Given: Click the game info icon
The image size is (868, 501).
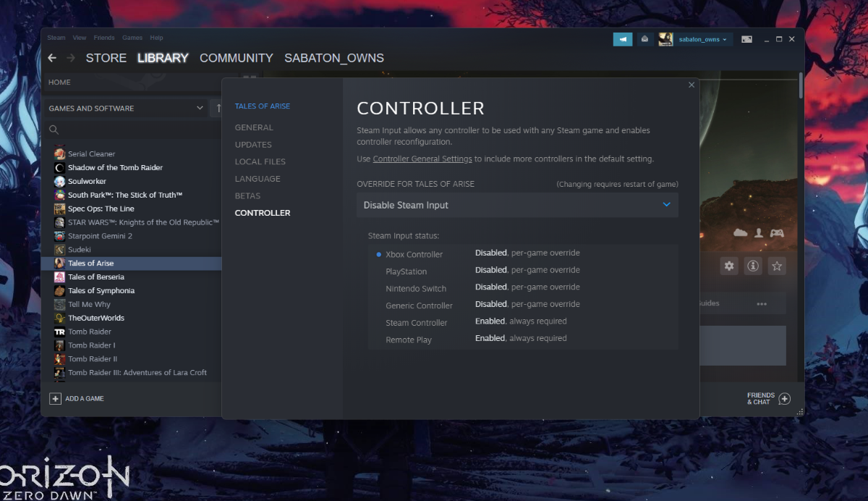Looking at the screenshot, I should 753,266.
